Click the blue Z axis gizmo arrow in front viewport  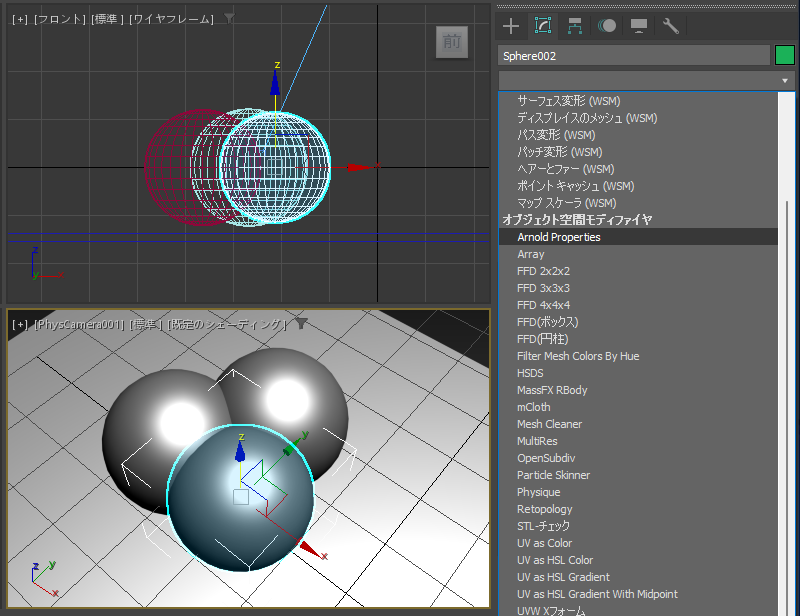click(x=275, y=82)
